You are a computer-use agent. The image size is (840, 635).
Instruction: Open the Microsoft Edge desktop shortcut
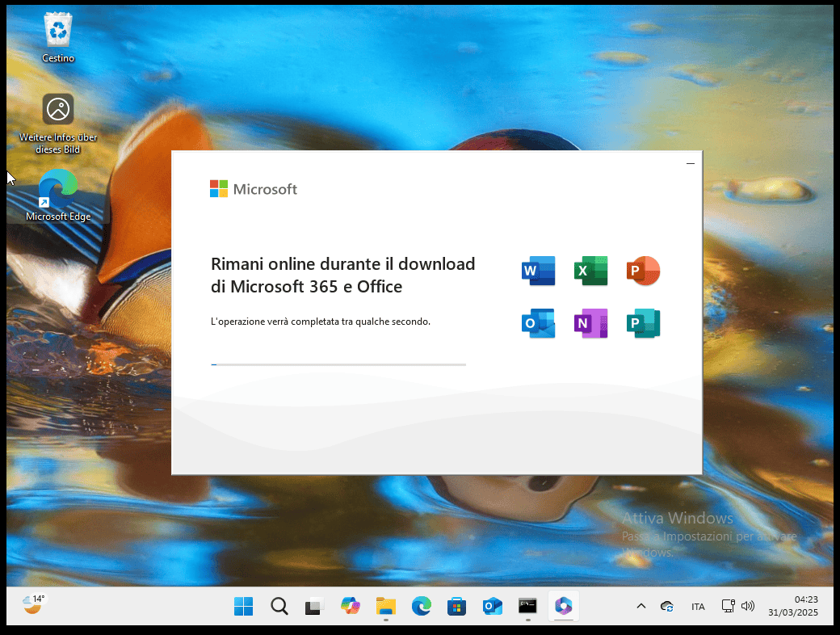pos(58,194)
